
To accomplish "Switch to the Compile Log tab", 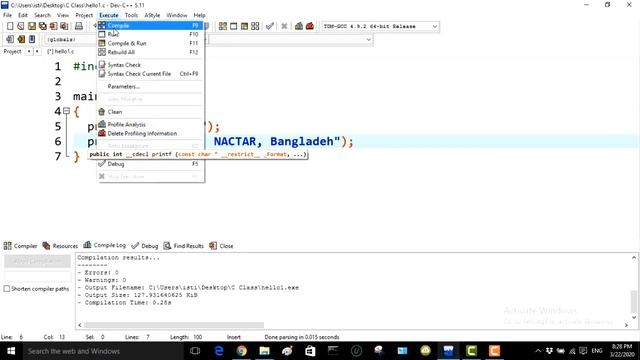I will (104, 245).
